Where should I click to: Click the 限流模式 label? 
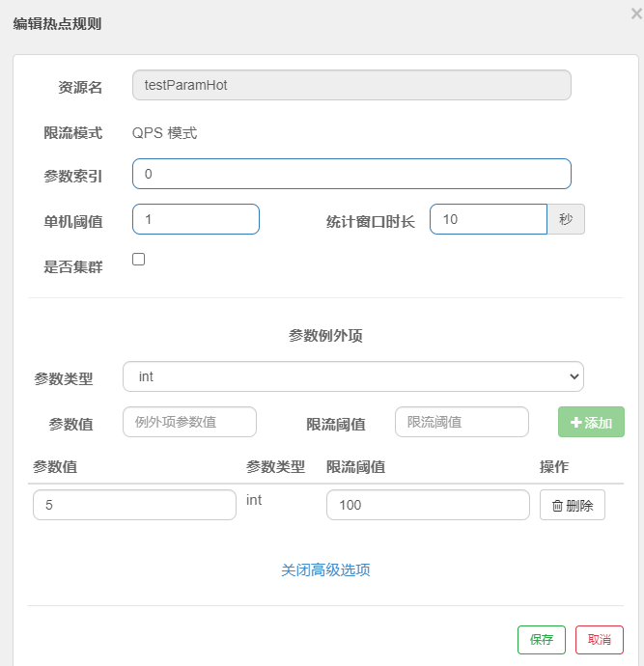pyautogui.click(x=73, y=133)
